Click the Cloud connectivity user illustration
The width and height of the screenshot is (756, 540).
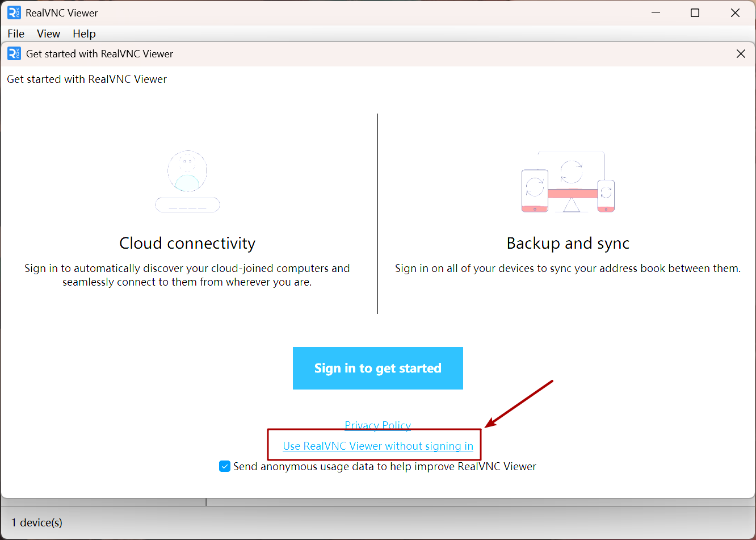[187, 181]
